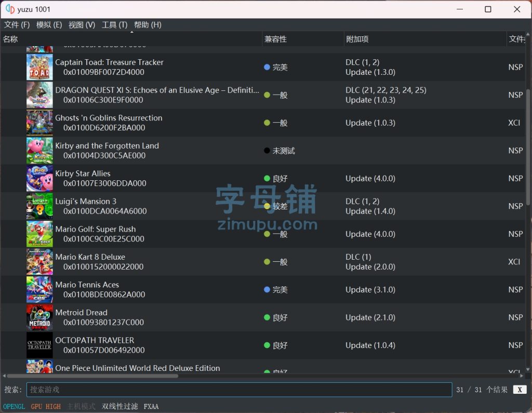The width and height of the screenshot is (532, 413).
Task: Select DRAGON QUEST XI S title text
Action: pos(157,90)
